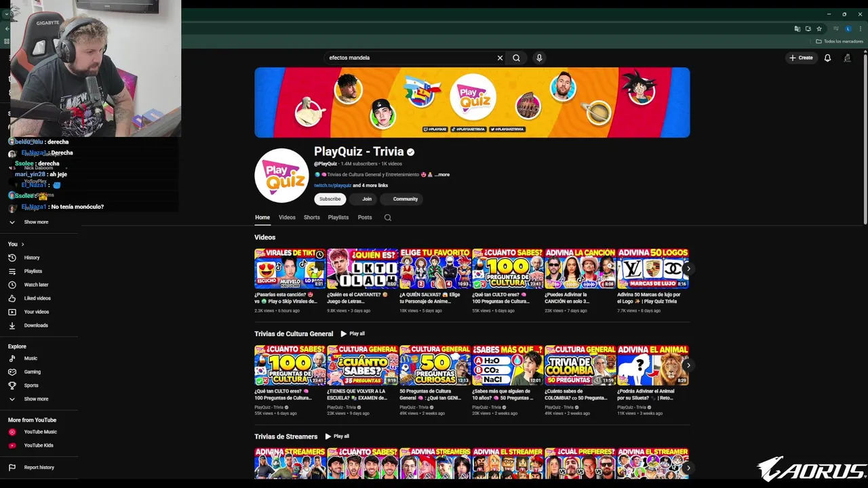The image size is (868, 488).
Task: Switch to the Shorts tab
Action: [312, 218]
